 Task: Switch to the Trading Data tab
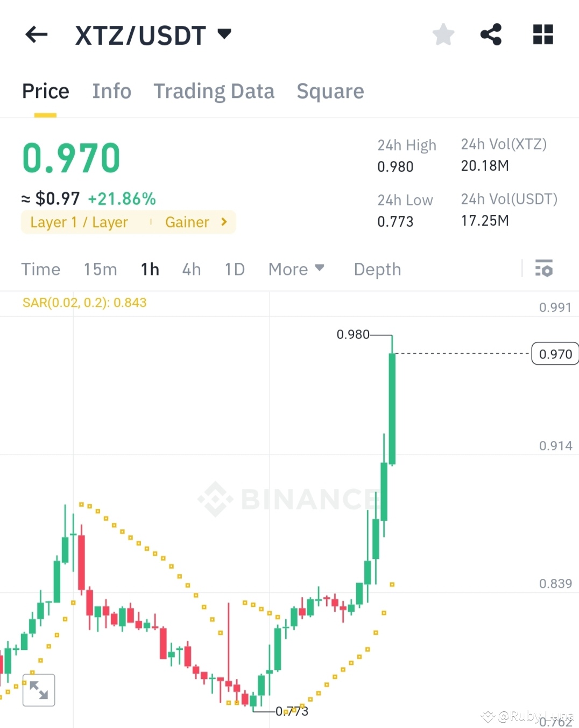tap(214, 91)
